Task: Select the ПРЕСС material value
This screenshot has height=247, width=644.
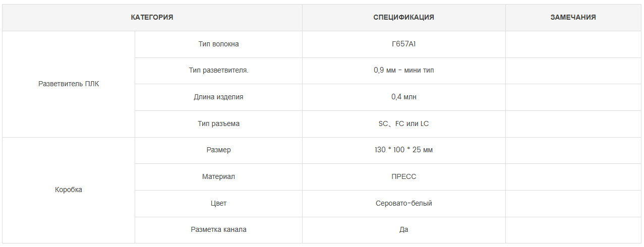Action: (x=404, y=177)
